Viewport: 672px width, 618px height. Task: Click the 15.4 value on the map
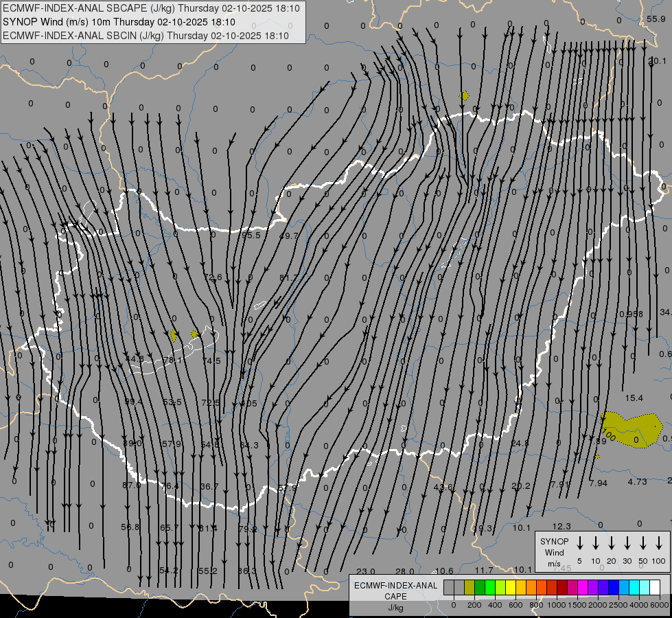tap(634, 398)
